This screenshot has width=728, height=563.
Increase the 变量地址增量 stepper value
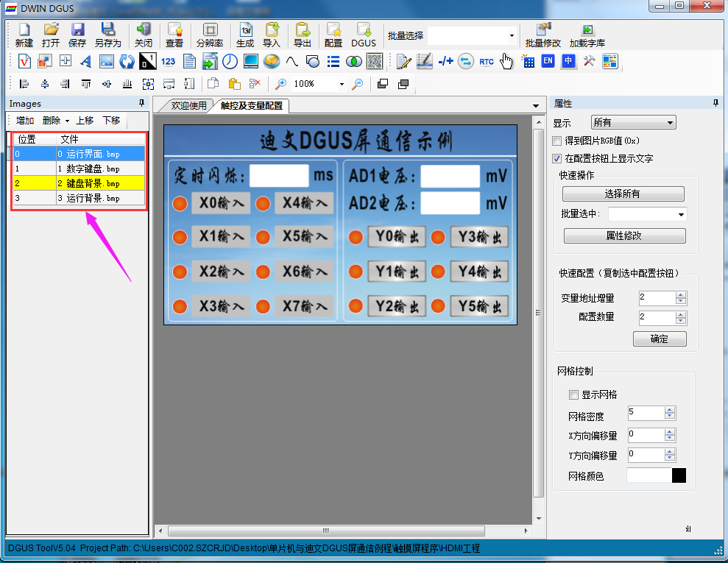(681, 294)
